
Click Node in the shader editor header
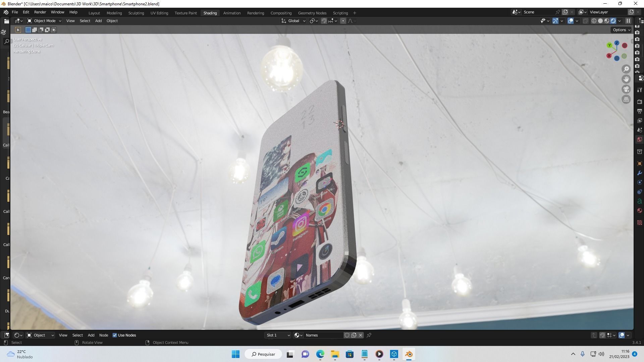point(104,335)
